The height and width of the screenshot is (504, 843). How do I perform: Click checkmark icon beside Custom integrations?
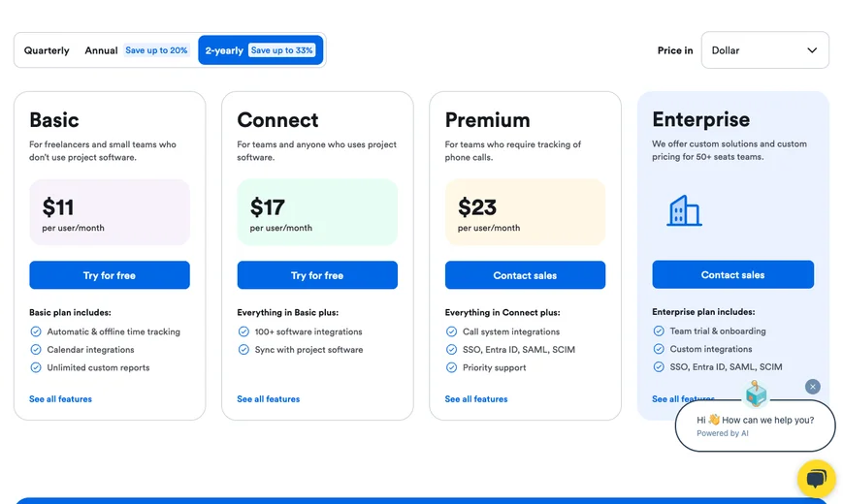point(660,349)
